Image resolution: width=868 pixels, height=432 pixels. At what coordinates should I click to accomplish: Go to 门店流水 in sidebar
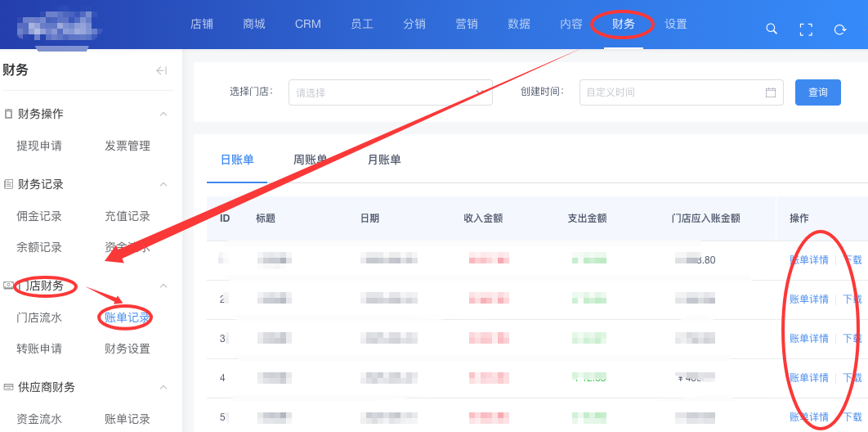coord(39,317)
